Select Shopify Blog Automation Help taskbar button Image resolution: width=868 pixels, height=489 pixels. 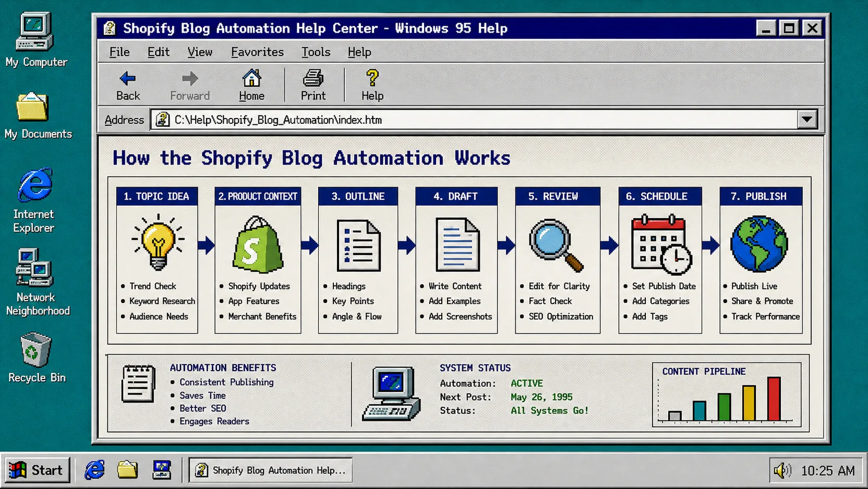pos(270,470)
